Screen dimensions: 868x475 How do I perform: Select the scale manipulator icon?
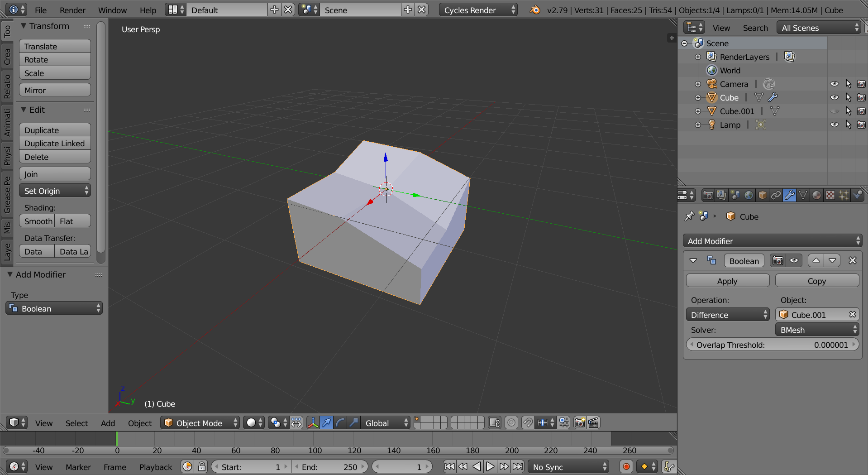click(353, 423)
